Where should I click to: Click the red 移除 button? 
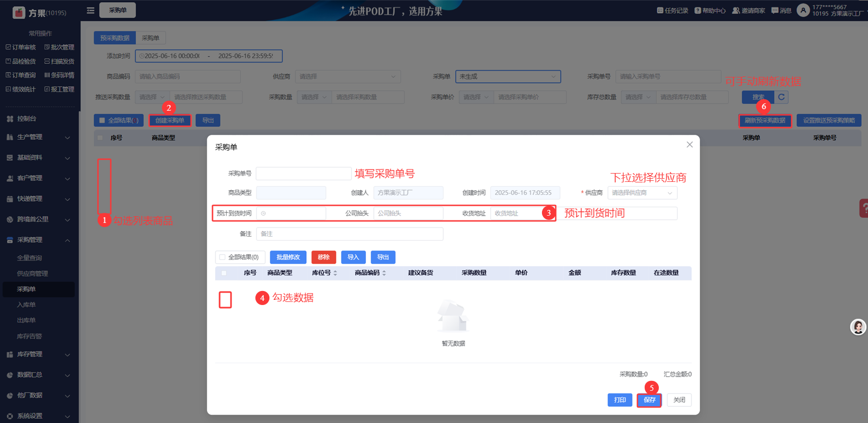coord(324,257)
